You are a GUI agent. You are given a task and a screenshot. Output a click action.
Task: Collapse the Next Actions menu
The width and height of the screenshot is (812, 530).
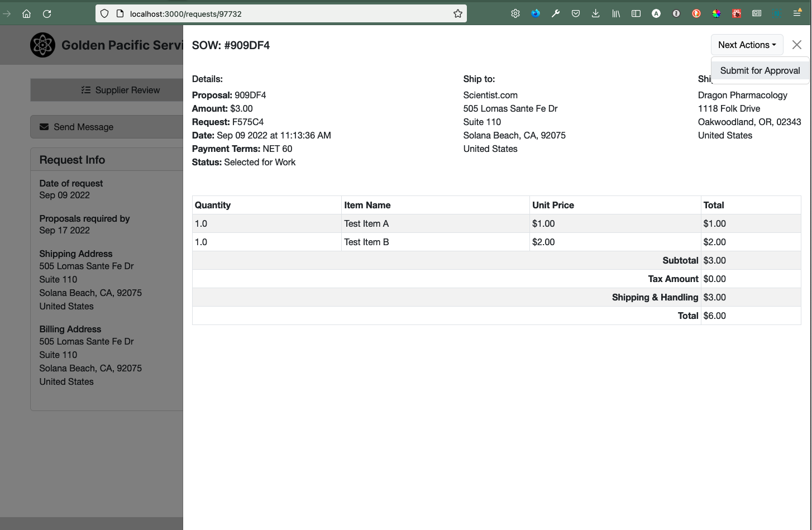tap(747, 45)
